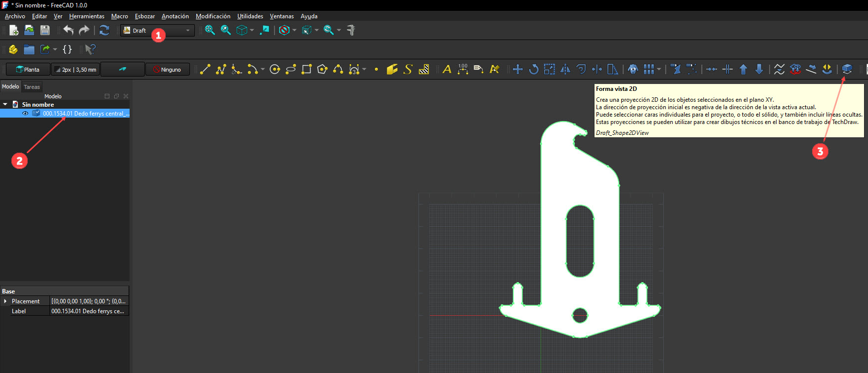Image resolution: width=868 pixels, height=373 pixels.
Task: Create a new document with the New icon
Action: click(x=14, y=30)
